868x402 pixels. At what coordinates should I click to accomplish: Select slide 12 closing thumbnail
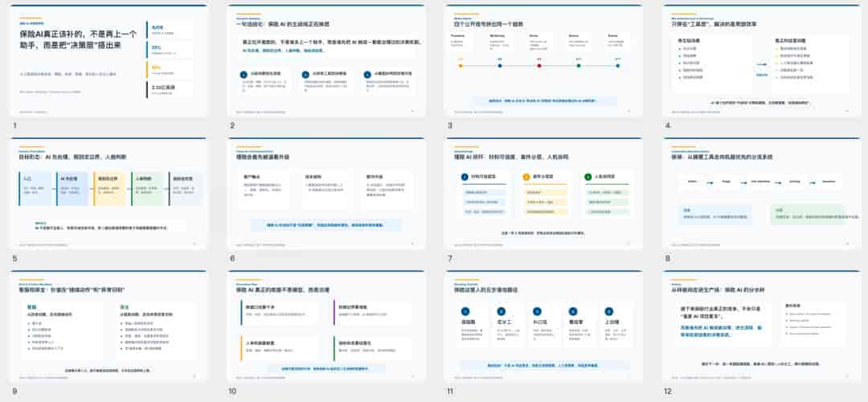761,326
